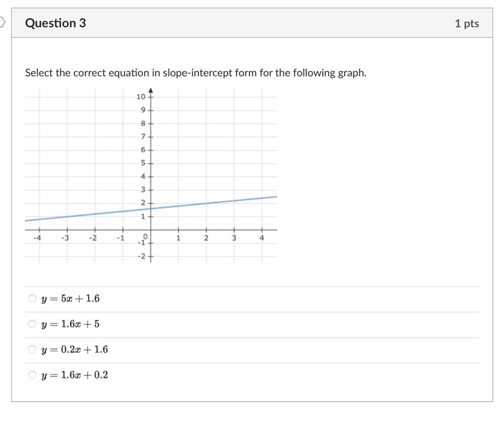
Task: Click the equation text y = 1.6x + 5
Action: click(71, 324)
